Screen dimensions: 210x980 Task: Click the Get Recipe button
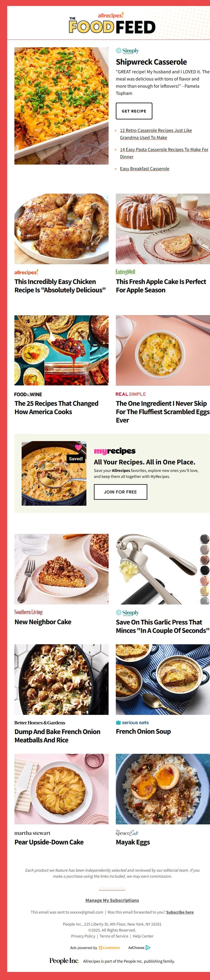tap(134, 111)
